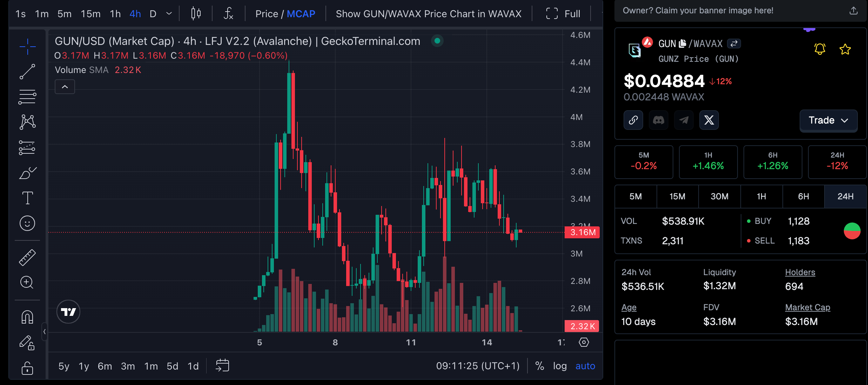Image resolution: width=868 pixels, height=385 pixels.
Task: Open the X (Twitter) social link
Action: click(709, 120)
